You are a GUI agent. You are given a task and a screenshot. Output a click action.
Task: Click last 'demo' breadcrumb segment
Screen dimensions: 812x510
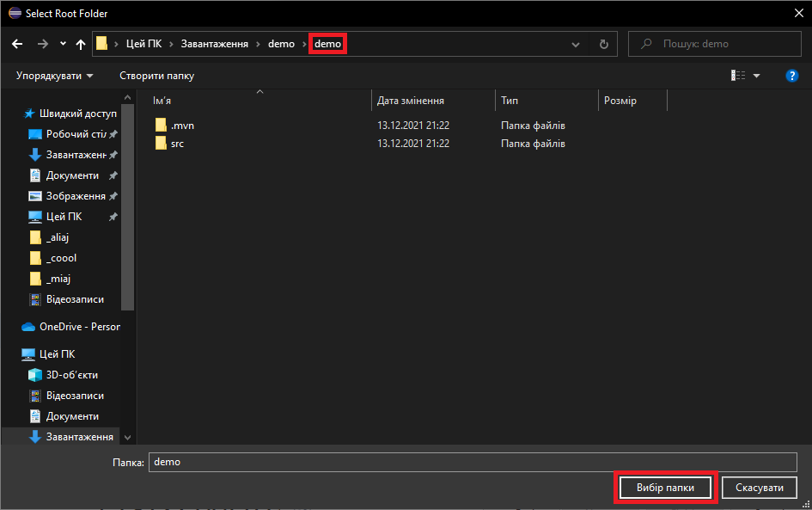point(327,44)
